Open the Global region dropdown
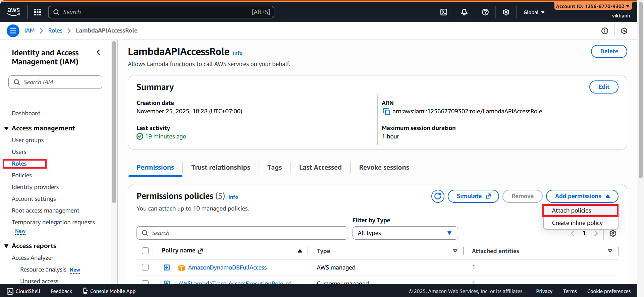Image resolution: width=644 pixels, height=297 pixels. 534,12
